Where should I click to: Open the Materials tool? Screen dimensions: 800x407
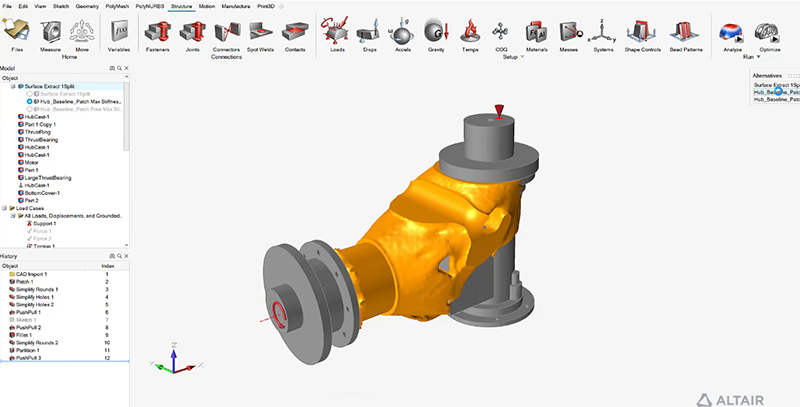[536, 36]
